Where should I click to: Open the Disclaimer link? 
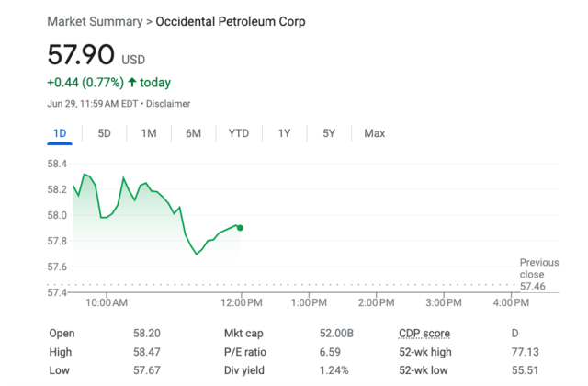[168, 104]
